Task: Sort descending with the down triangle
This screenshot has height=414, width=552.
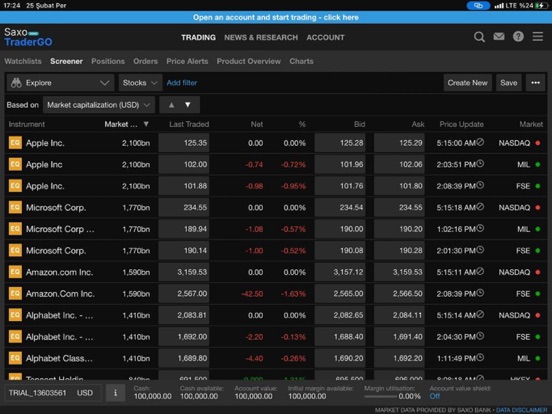Action: point(188,105)
